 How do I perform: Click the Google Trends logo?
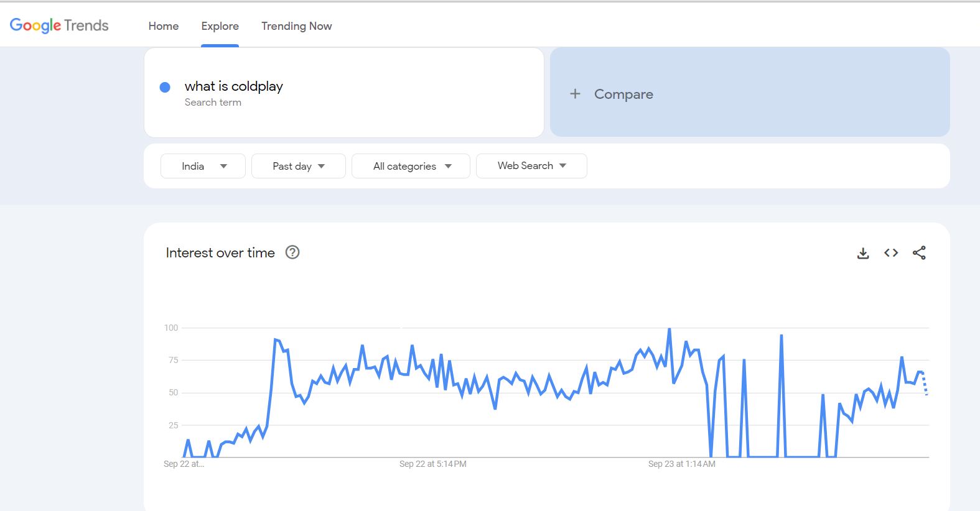tap(59, 25)
